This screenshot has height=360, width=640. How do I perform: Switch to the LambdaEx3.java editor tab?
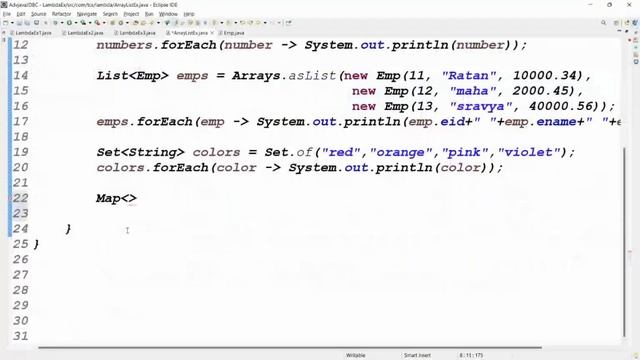pyautogui.click(x=135, y=33)
